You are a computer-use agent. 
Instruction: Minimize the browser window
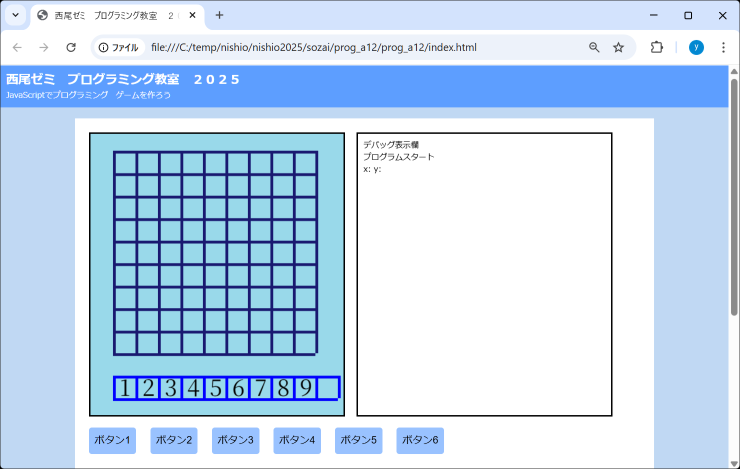pyautogui.click(x=654, y=15)
